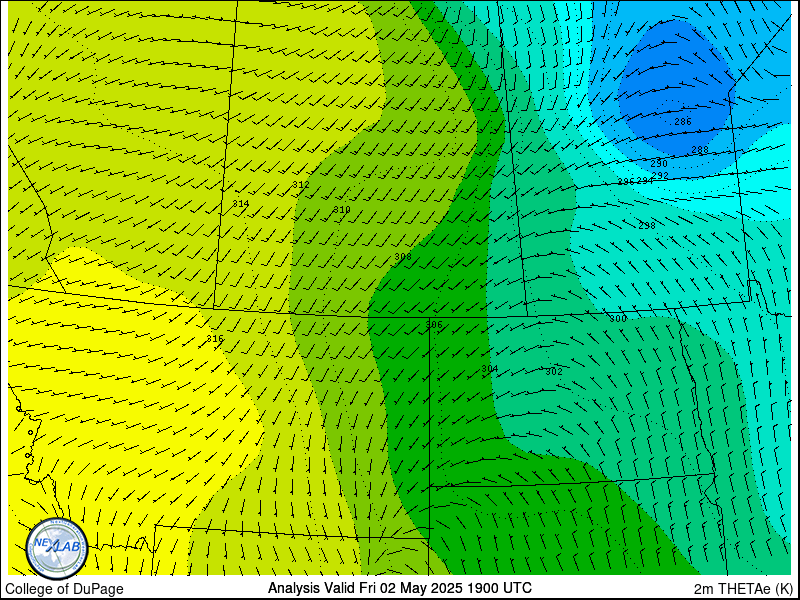Click the 292 contour label

click(660, 176)
